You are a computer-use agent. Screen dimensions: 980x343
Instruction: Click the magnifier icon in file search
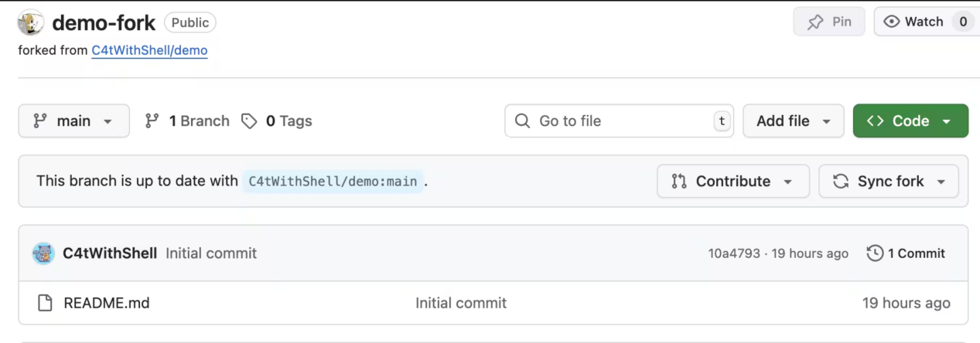coord(523,121)
